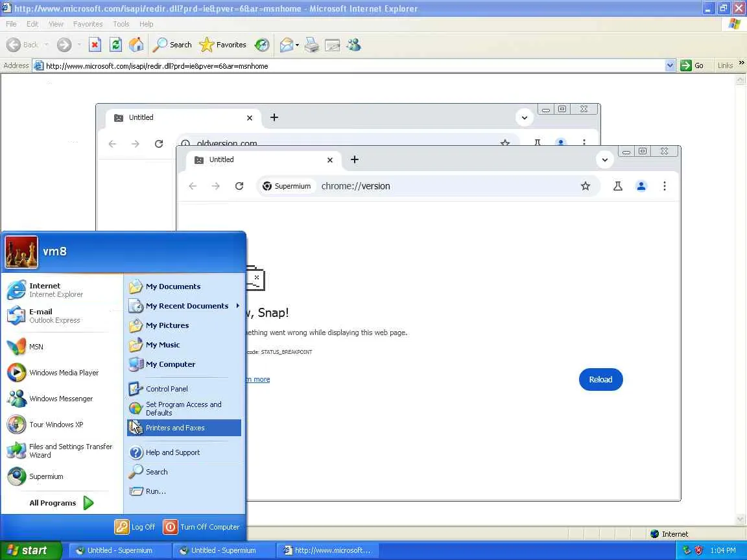
Task: Open tab search dropdown in back Supermium window
Action: click(524, 117)
